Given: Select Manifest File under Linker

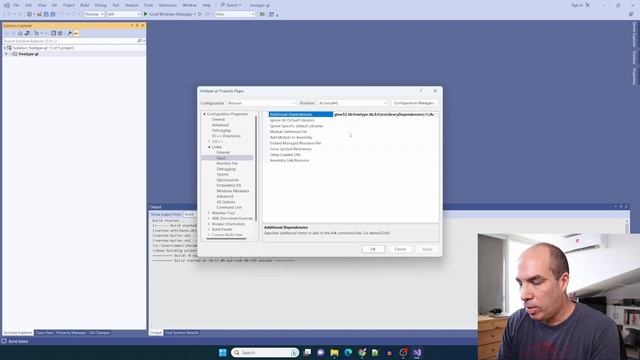Looking at the screenshot, I should [227, 163].
